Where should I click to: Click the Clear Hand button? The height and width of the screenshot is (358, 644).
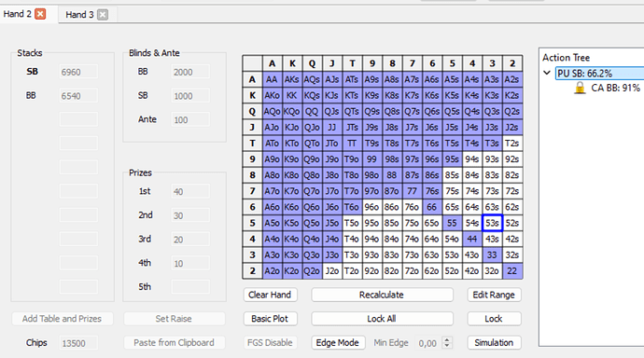pyautogui.click(x=270, y=295)
